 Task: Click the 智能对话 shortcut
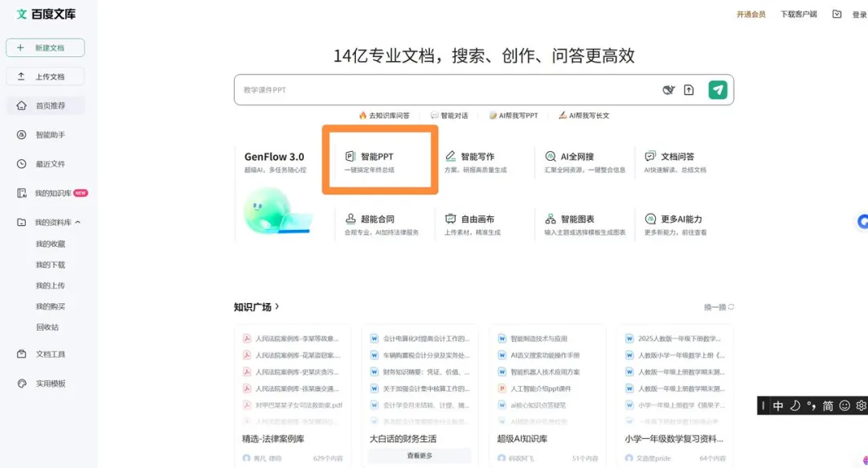[449, 115]
